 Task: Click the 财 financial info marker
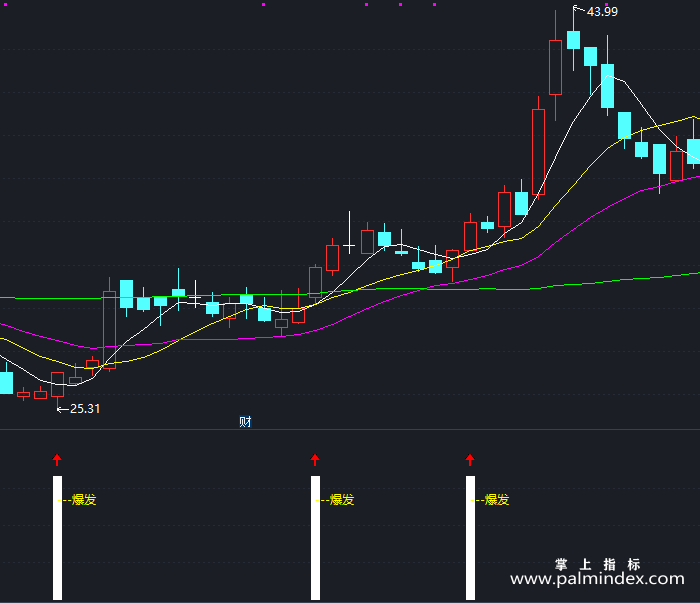[x=245, y=421]
